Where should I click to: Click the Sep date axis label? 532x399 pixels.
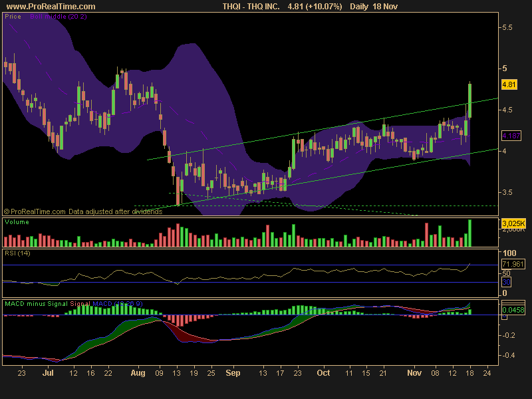233,373
